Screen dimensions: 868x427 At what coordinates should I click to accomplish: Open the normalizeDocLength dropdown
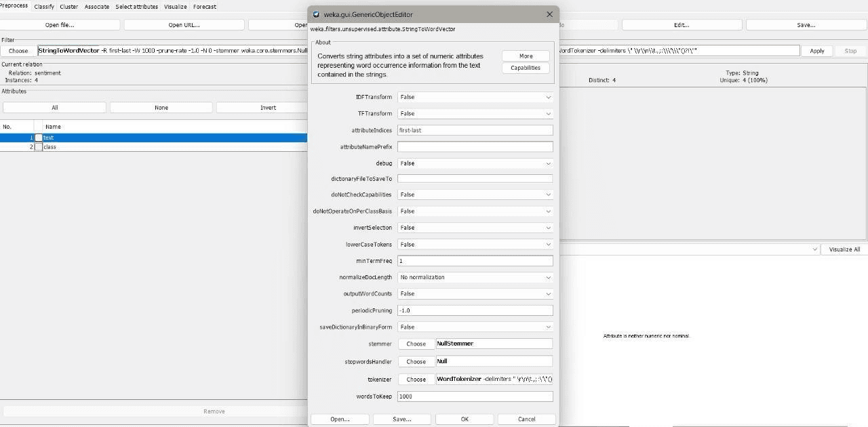475,277
